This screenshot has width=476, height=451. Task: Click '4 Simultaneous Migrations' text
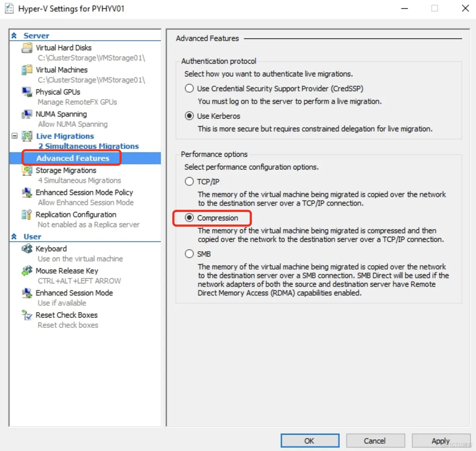80,180
